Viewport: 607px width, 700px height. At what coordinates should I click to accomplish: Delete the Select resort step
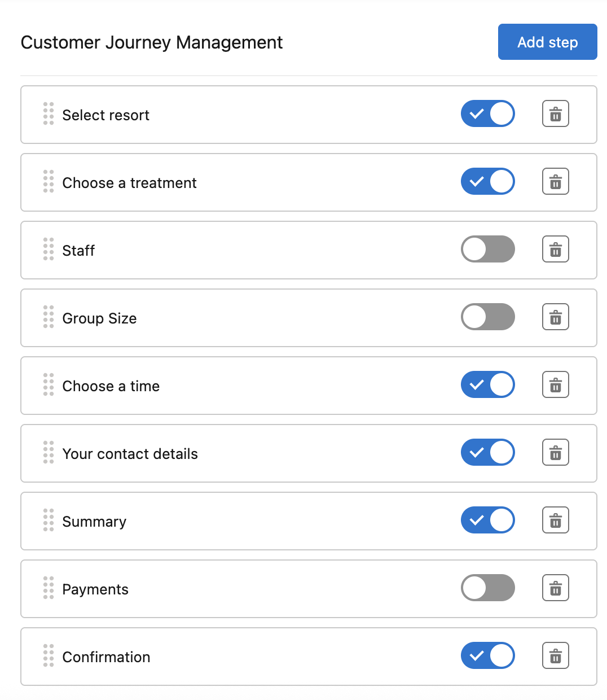(x=555, y=114)
